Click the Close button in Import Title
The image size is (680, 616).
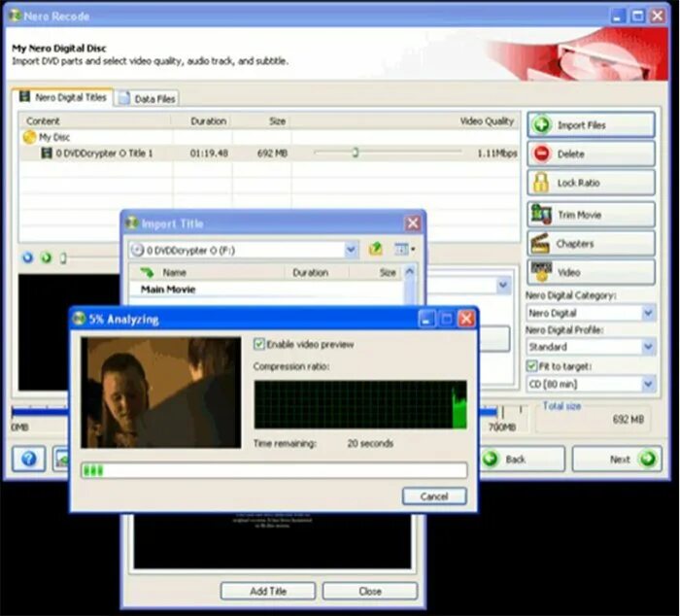tap(370, 591)
